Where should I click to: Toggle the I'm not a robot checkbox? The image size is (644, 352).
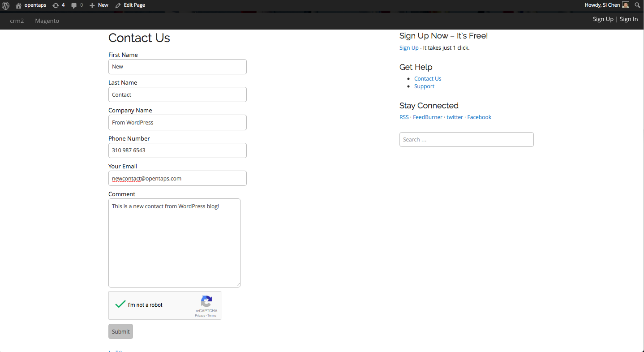[x=120, y=305]
